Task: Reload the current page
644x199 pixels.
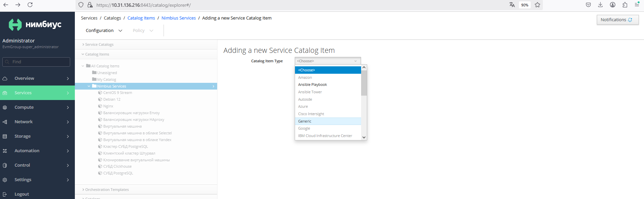Action: tap(30, 5)
